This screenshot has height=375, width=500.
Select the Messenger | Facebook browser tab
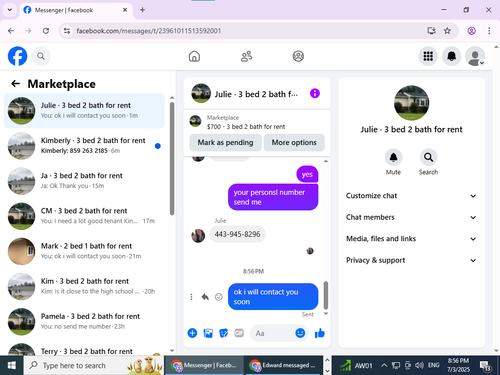pyautogui.click(x=76, y=10)
